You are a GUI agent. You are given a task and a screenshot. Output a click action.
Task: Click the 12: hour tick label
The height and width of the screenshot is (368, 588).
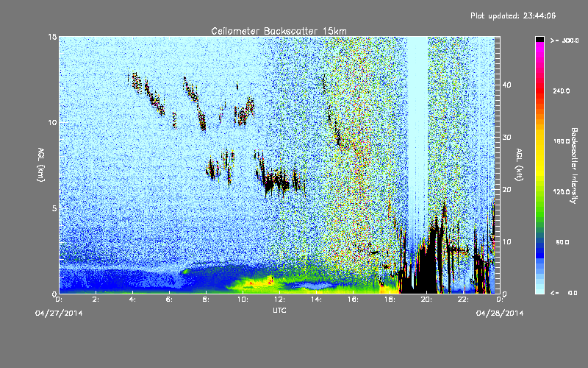[279, 300]
